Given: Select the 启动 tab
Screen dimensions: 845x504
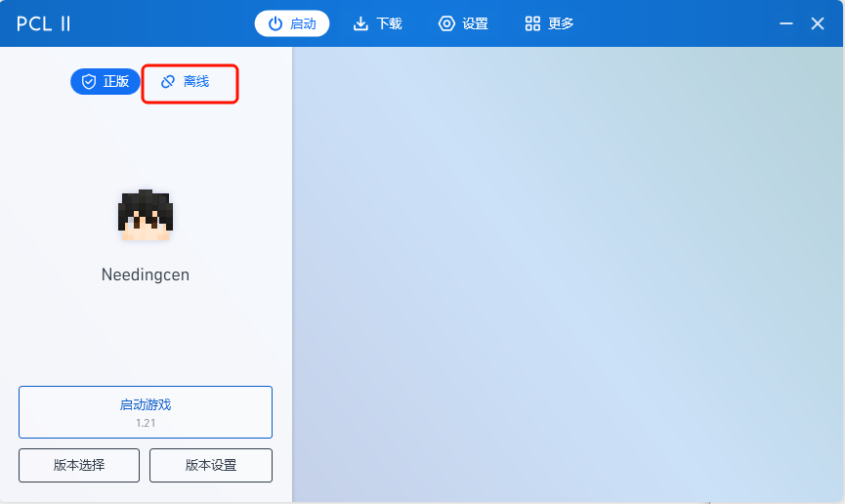Looking at the screenshot, I should 292,23.
